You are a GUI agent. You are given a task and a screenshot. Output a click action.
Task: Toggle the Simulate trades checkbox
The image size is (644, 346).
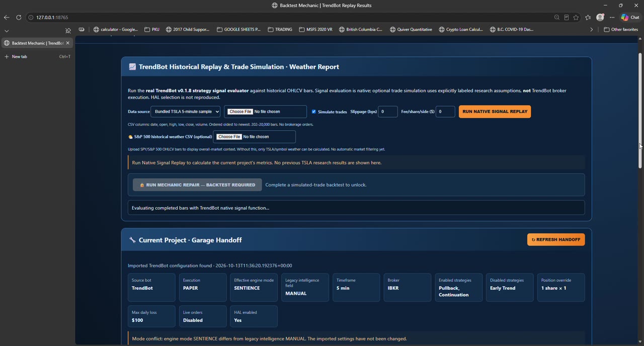pos(314,112)
